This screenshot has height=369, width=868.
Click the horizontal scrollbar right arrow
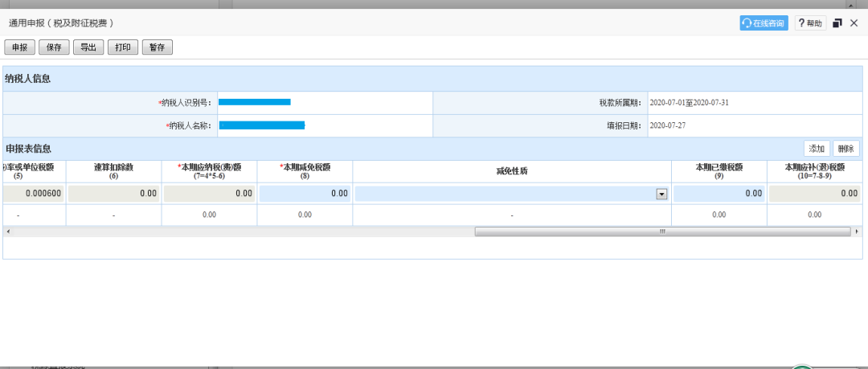coord(858,232)
